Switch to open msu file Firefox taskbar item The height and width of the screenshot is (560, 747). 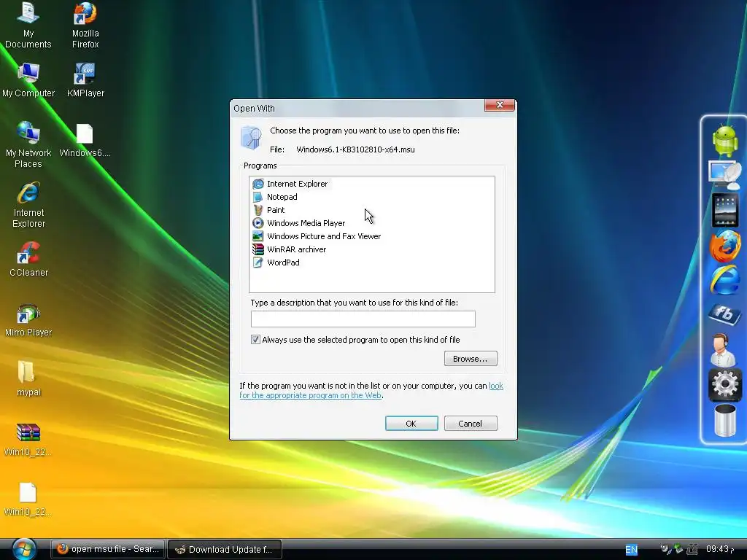coord(108,549)
